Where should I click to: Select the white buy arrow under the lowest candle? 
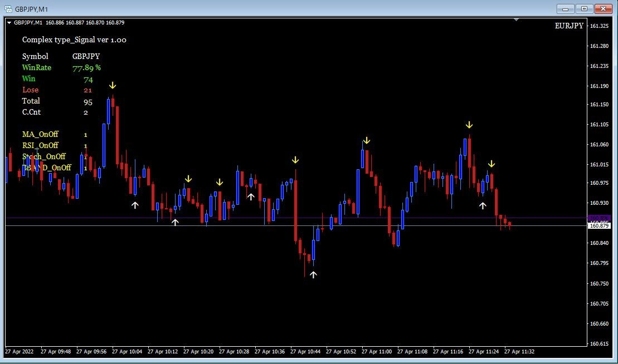coord(313,275)
